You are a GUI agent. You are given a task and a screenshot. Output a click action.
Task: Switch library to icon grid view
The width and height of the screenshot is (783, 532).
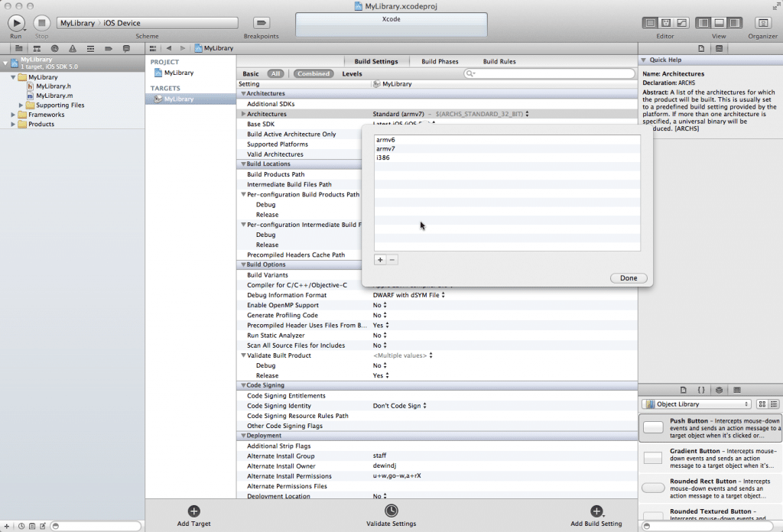coord(762,404)
